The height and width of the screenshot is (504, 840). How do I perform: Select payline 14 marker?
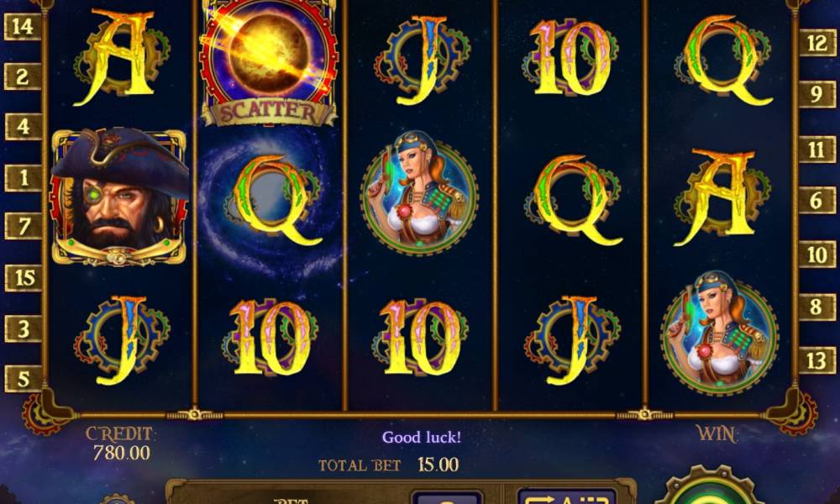23,26
